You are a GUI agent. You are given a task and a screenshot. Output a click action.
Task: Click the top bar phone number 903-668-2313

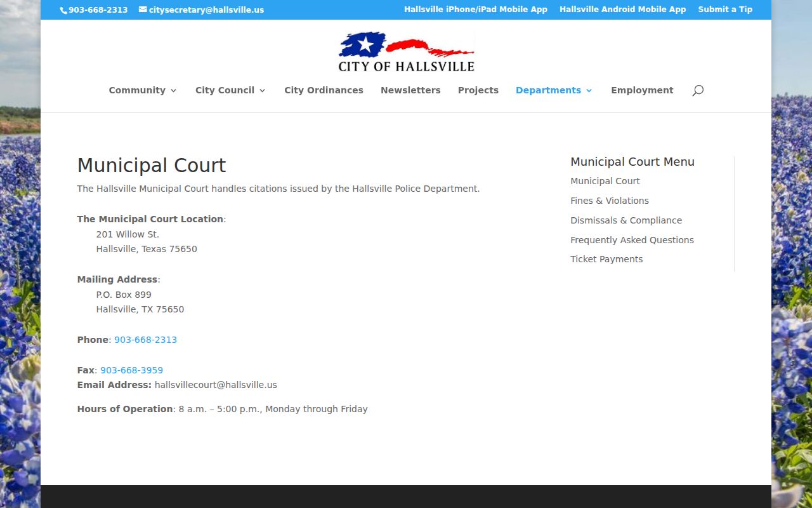(98, 10)
